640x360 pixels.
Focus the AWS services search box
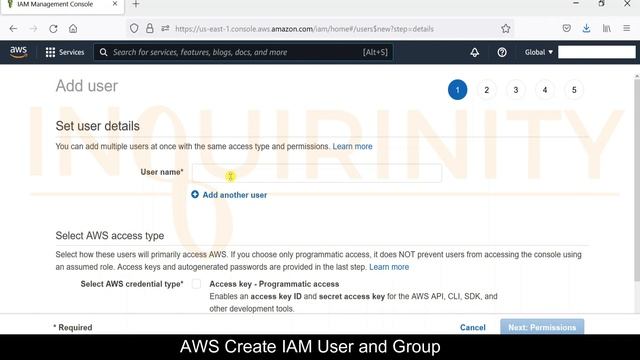[x=244, y=52]
